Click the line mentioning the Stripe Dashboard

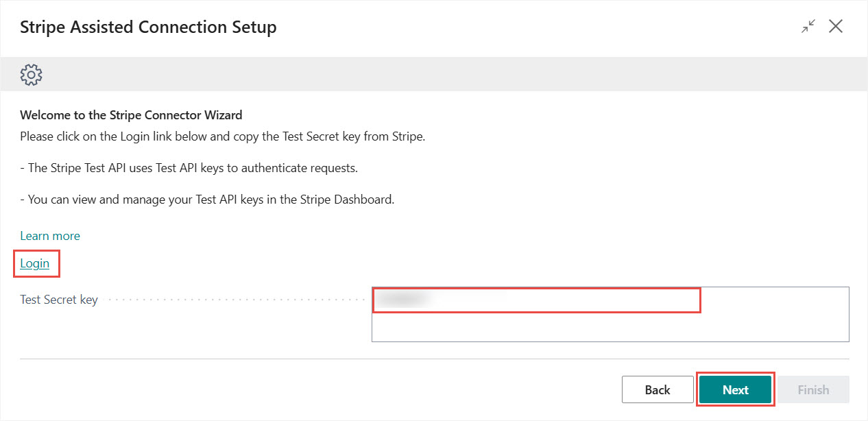207,200
